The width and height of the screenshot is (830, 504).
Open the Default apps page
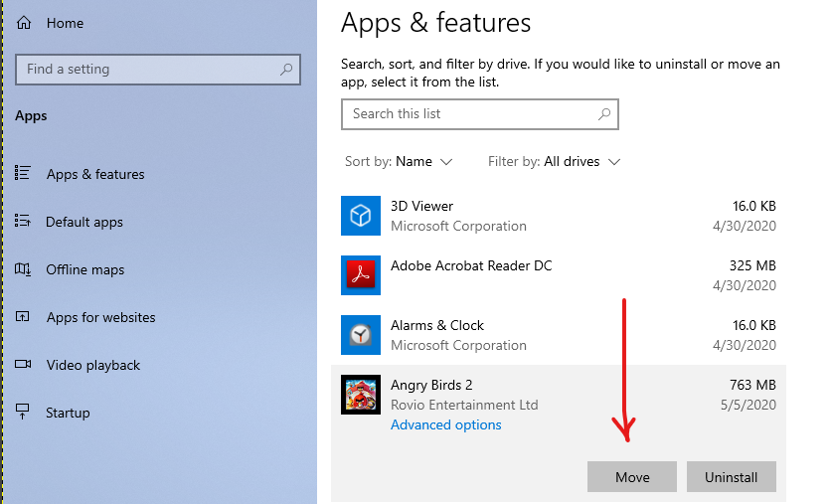tap(84, 222)
